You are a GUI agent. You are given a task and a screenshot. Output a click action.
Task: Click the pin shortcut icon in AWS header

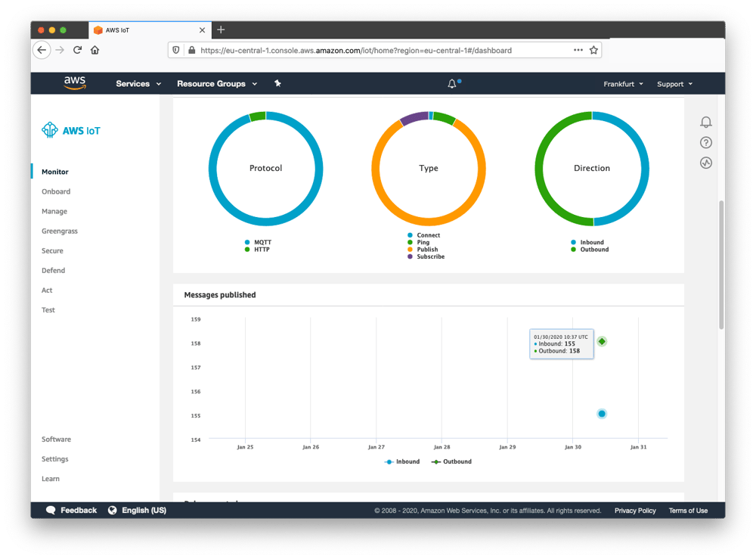[277, 83]
